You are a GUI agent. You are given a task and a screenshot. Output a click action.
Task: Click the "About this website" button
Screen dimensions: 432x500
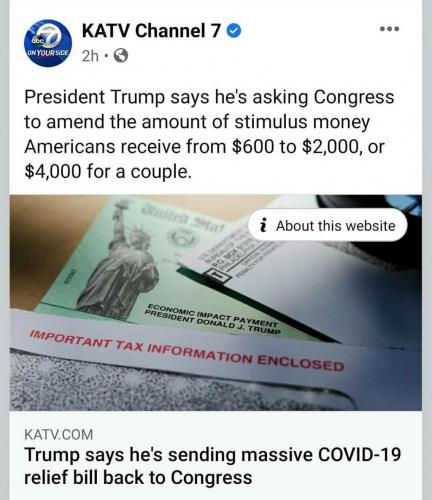pyautogui.click(x=328, y=225)
